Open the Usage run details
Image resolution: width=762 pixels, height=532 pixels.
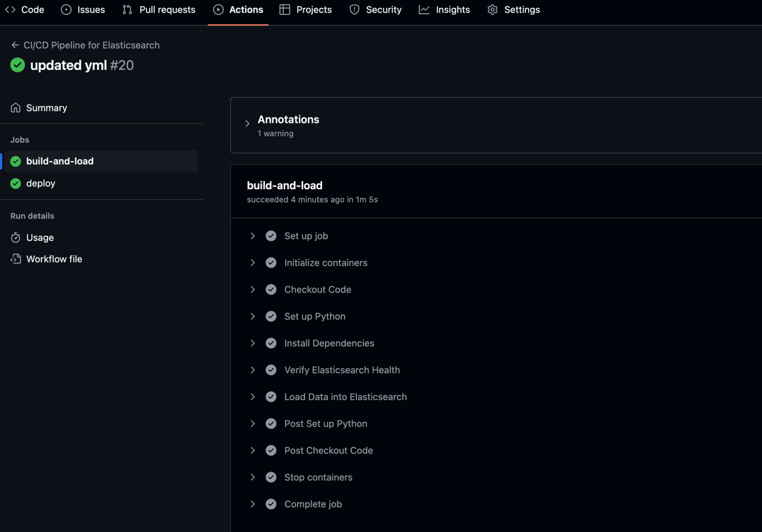40,237
